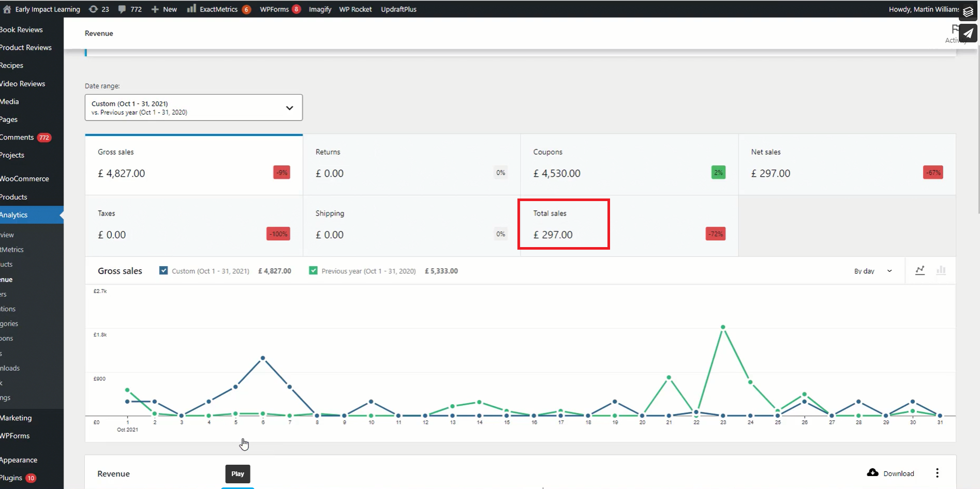
Task: Expand the date range chevron arrow
Action: click(290, 108)
